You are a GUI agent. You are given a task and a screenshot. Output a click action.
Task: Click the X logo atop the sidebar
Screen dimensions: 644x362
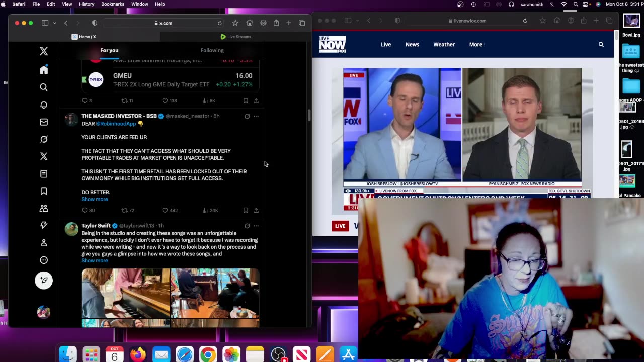pyautogui.click(x=44, y=51)
